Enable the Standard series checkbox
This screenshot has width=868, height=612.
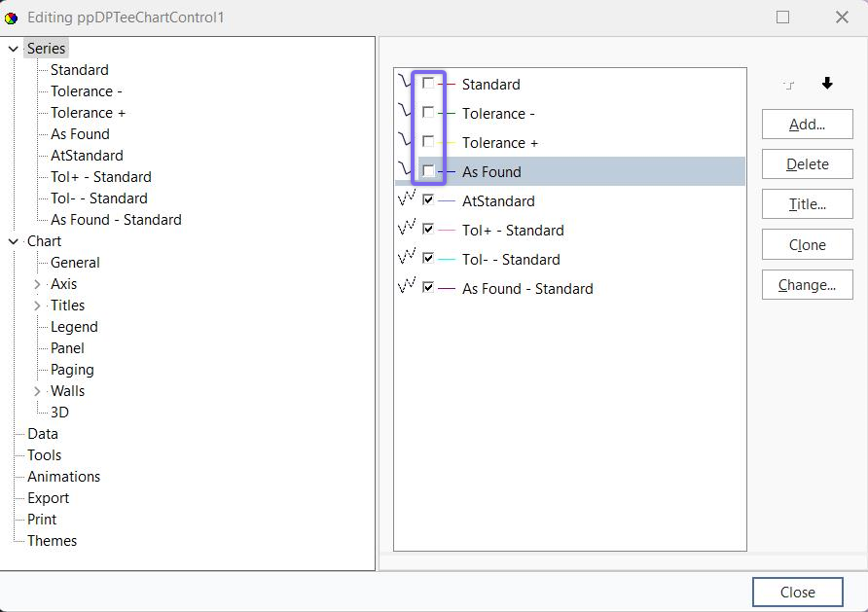pos(428,84)
